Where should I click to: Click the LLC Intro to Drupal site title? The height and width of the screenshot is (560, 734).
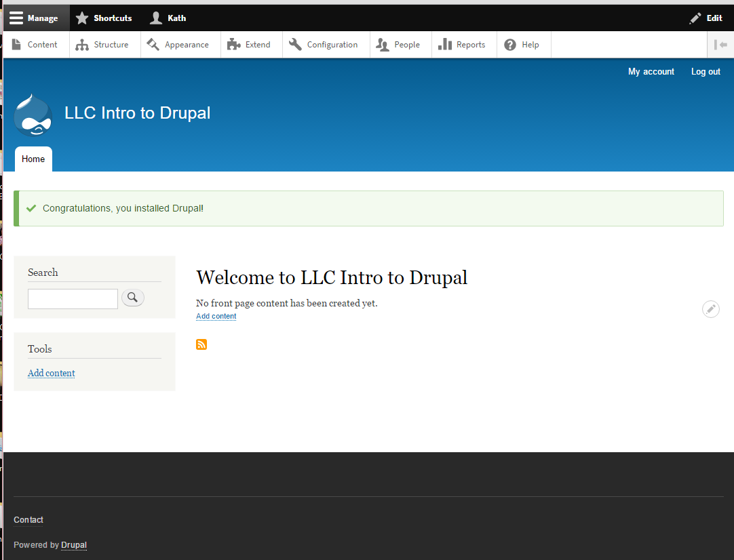point(137,113)
